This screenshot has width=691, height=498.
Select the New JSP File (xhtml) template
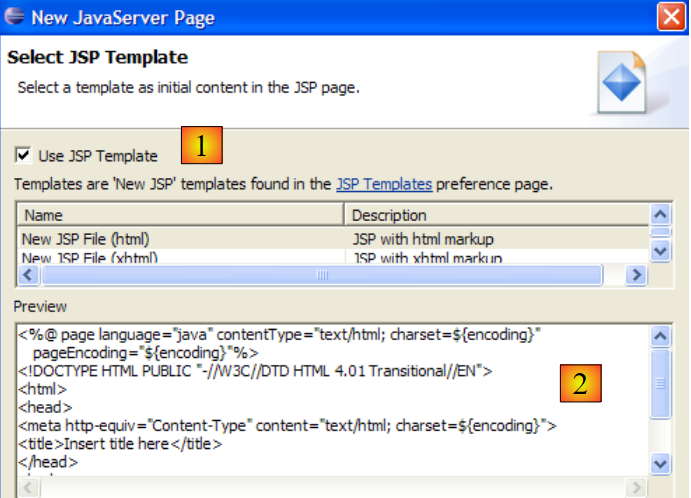click(94, 257)
